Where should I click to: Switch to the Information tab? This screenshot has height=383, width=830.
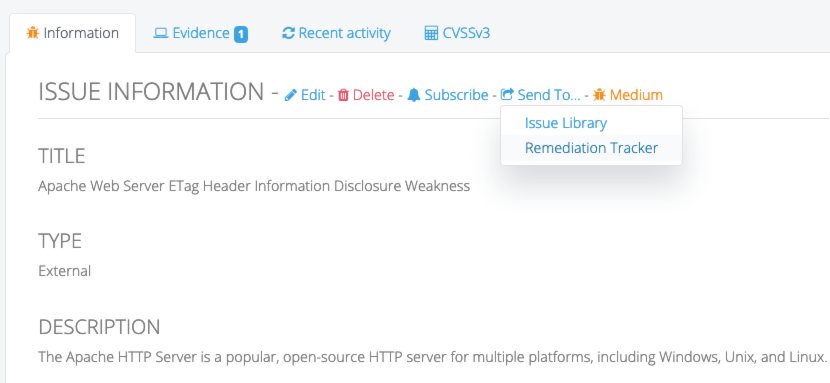[x=73, y=33]
